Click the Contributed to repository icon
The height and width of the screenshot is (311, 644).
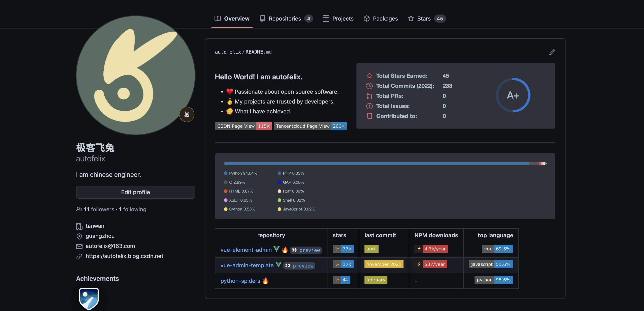click(x=369, y=116)
